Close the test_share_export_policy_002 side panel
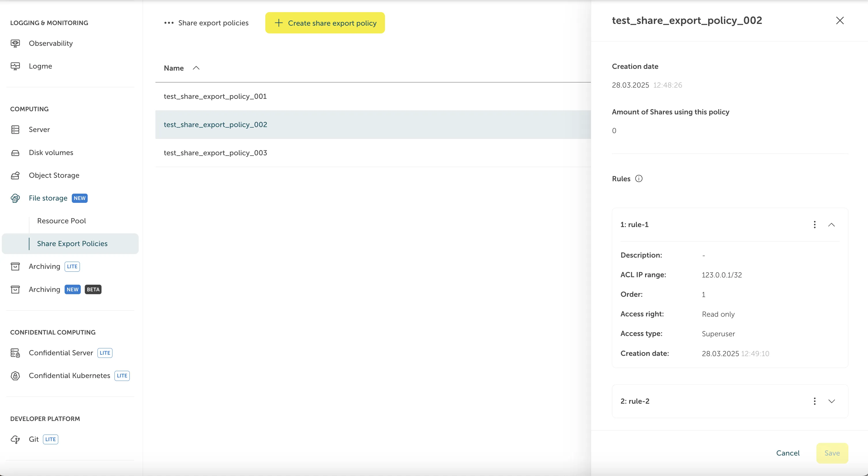This screenshot has height=476, width=868. point(840,20)
